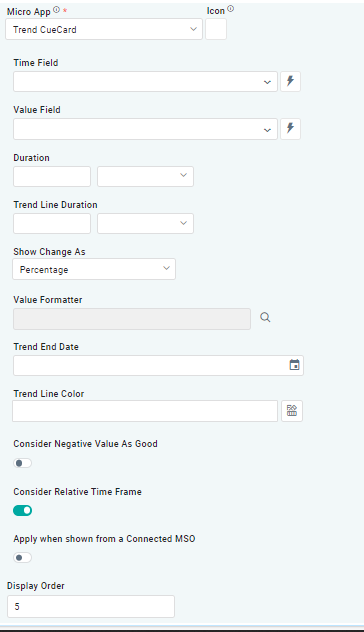Disable Consider Relative Time Frame toggle
The width and height of the screenshot is (364, 632).
(23, 511)
